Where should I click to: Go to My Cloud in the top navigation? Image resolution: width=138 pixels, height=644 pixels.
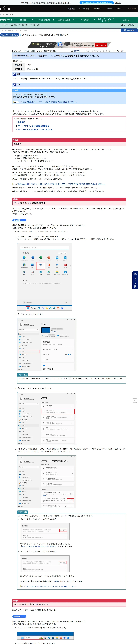(x=132, y=9)
